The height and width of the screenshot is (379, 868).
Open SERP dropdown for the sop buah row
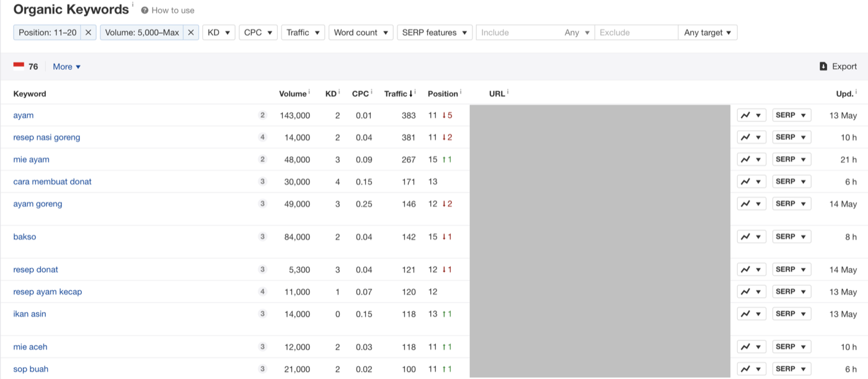click(x=792, y=369)
